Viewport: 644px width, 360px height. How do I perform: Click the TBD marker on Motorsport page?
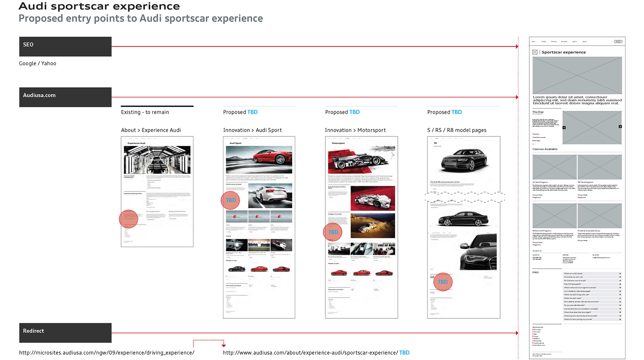click(x=333, y=232)
